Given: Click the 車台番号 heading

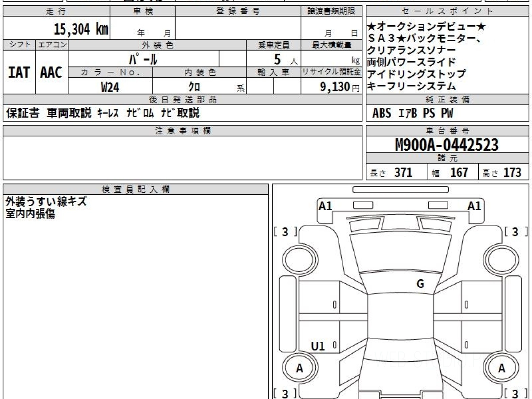Looking at the screenshot, I should tap(448, 131).
